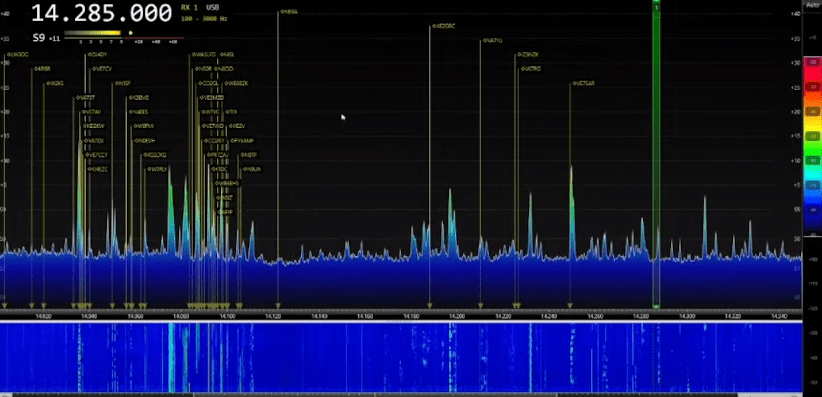
Task: Click the 14.160 frequency scale label
Action: tap(365, 316)
